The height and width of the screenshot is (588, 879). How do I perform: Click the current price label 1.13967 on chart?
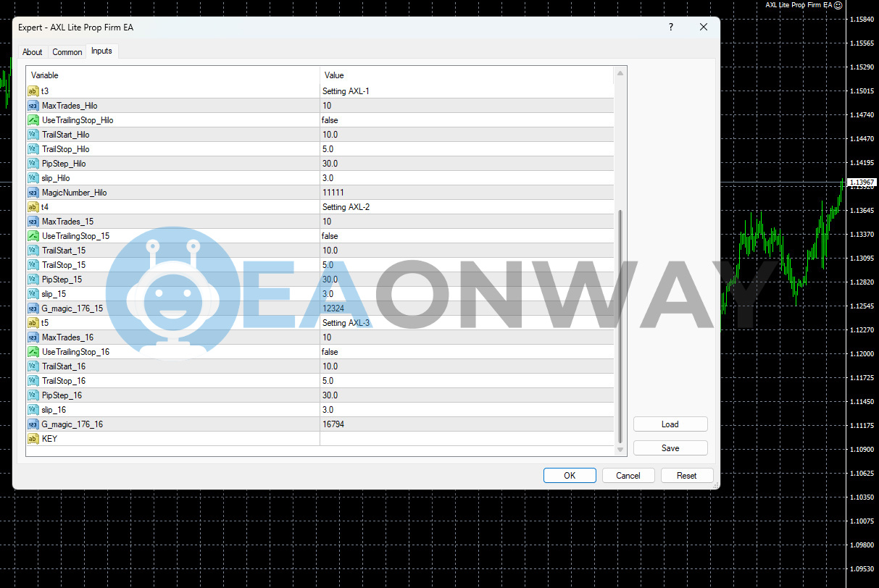point(862,182)
